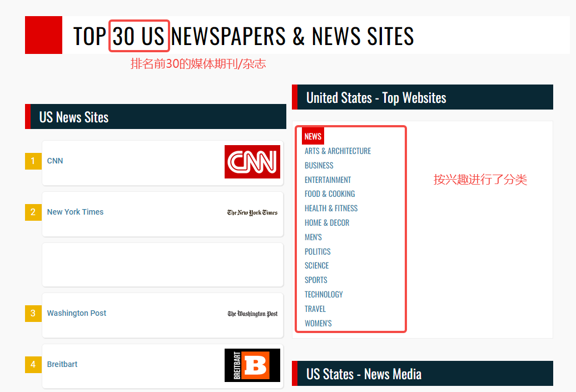576x392 pixels.
Task: Click rank number 1 badge
Action: pos(33,161)
